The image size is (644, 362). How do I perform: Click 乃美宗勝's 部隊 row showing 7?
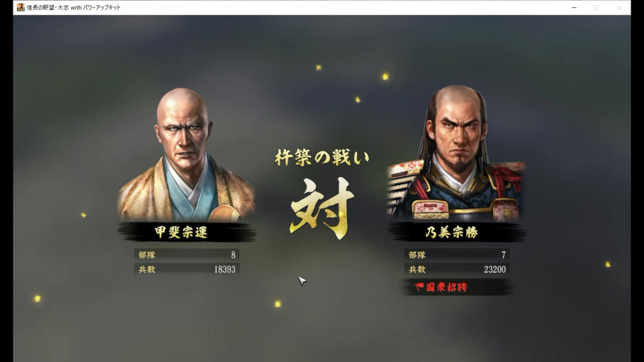[457, 255]
